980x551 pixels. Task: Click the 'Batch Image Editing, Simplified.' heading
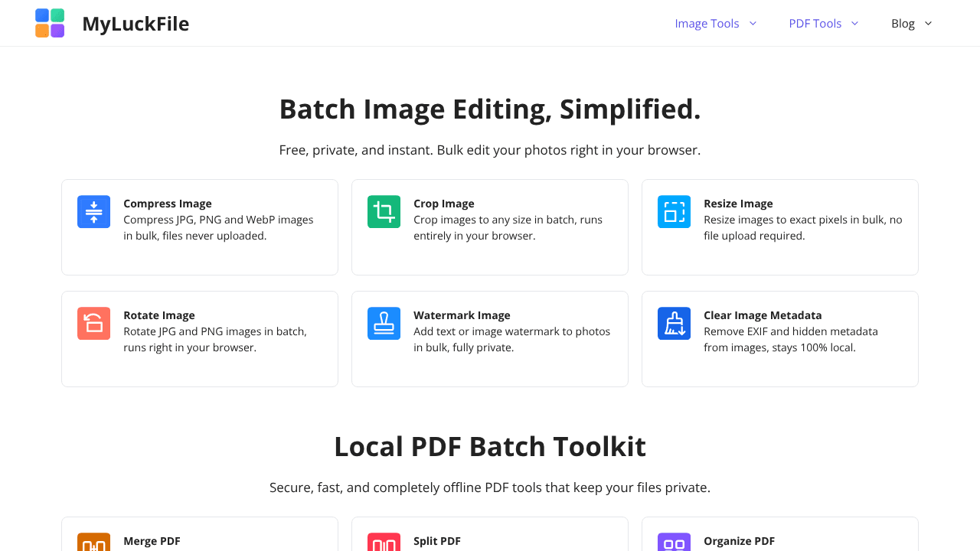point(490,109)
